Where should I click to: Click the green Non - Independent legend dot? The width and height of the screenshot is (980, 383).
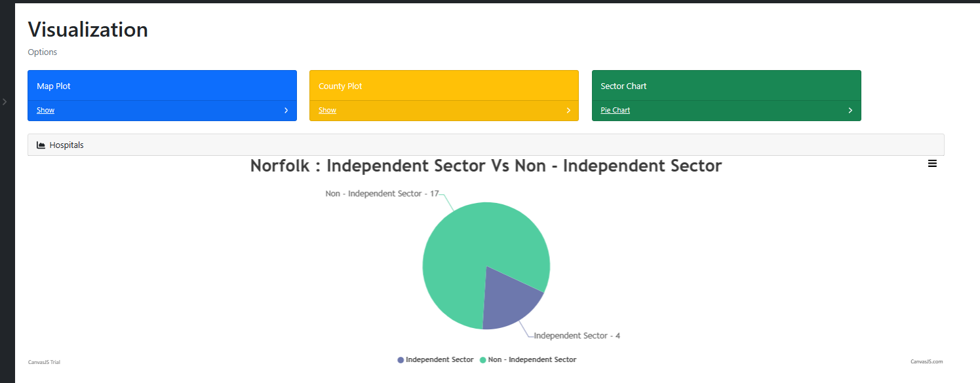coord(483,360)
